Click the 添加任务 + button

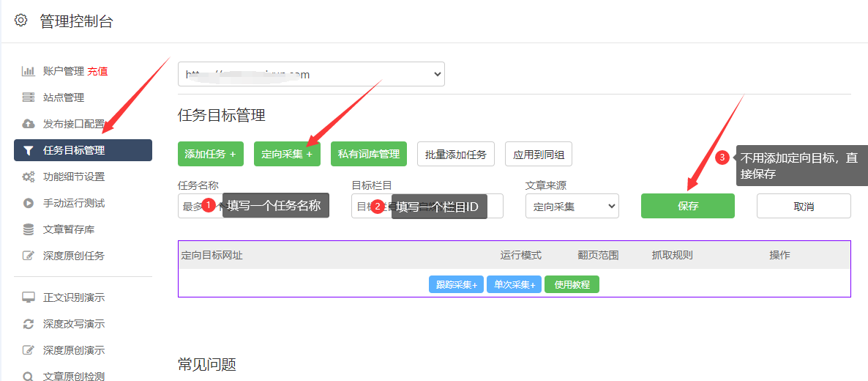click(x=210, y=154)
